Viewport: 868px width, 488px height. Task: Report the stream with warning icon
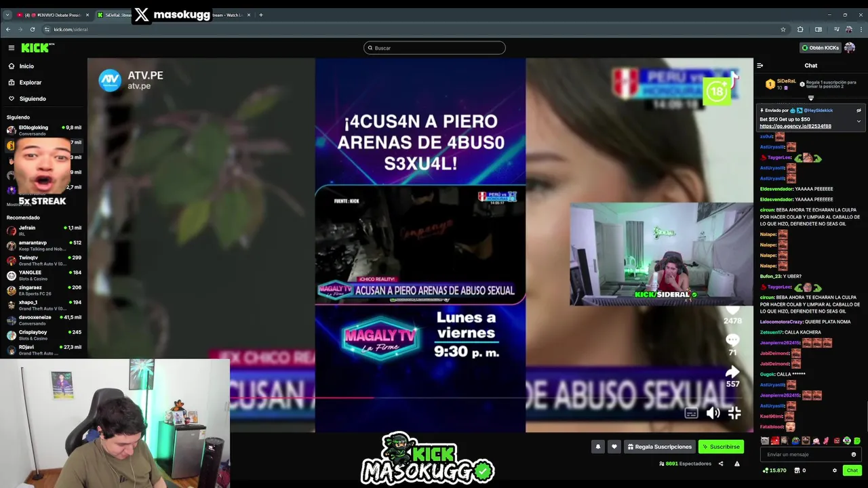pos(737,464)
